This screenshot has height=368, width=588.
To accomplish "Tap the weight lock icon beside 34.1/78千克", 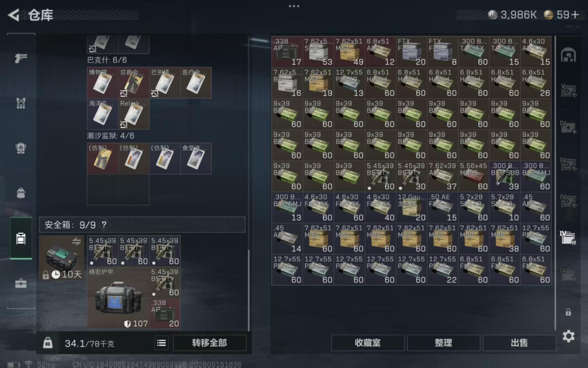I will [48, 342].
